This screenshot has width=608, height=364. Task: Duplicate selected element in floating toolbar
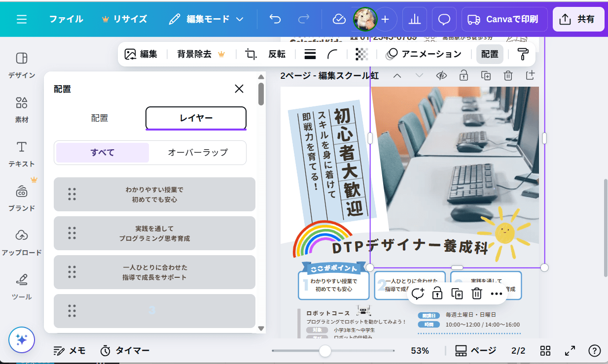pyautogui.click(x=457, y=294)
